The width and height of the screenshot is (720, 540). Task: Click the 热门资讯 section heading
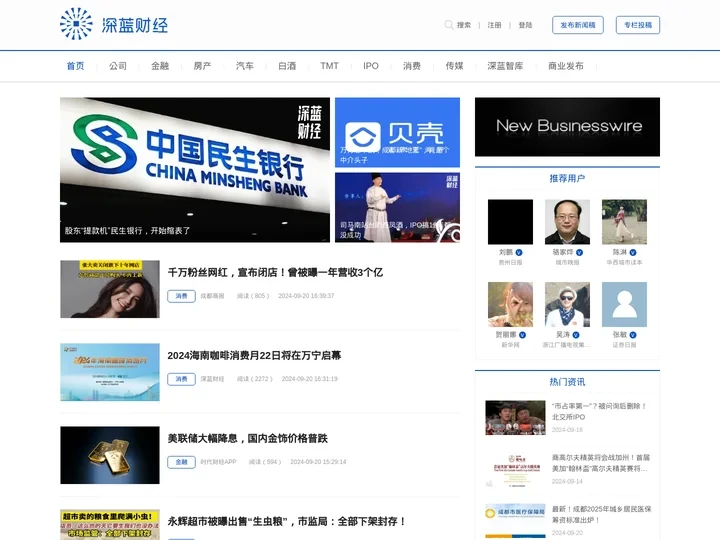(567, 382)
